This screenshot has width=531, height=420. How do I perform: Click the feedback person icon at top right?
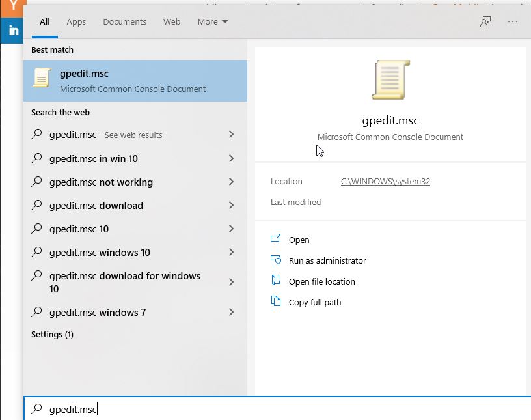tap(485, 21)
